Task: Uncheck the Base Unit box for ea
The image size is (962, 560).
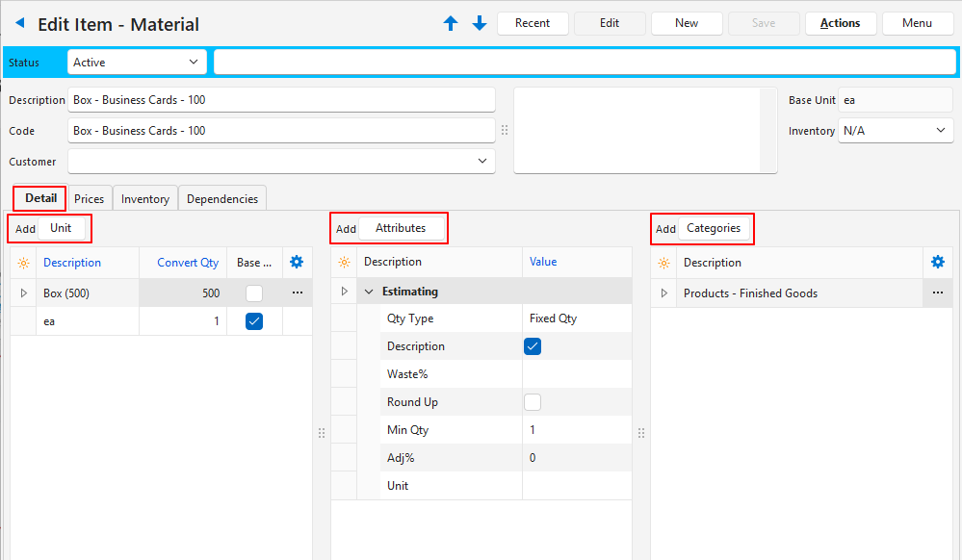Action: (x=254, y=321)
